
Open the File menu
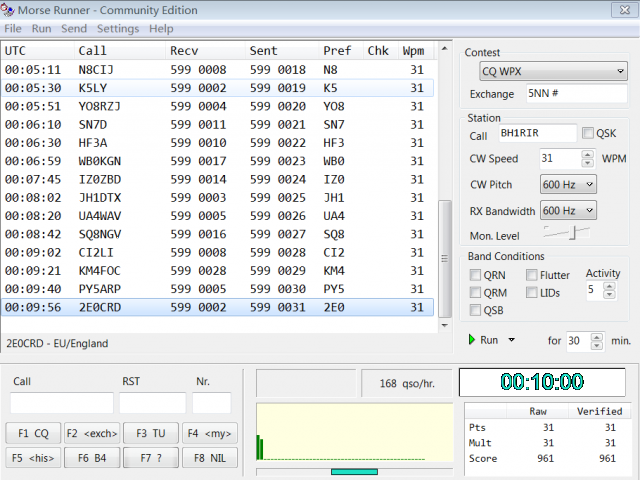[13, 29]
